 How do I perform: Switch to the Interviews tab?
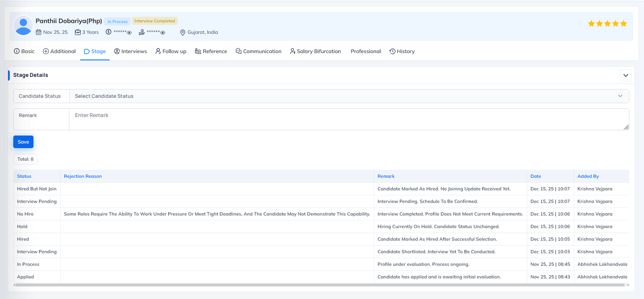coord(130,51)
